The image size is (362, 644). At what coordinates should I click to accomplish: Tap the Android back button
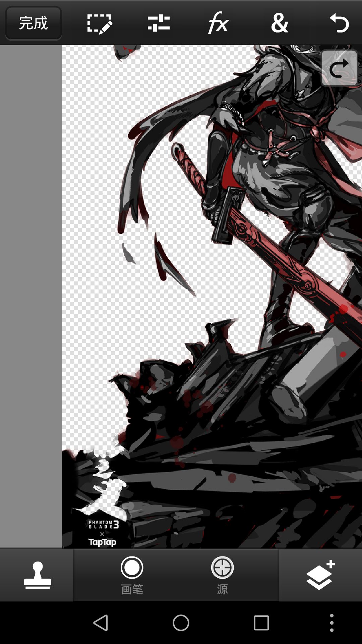click(101, 623)
